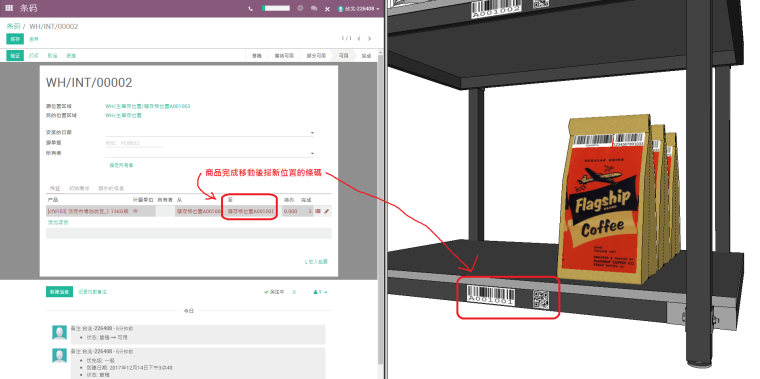The height and width of the screenshot is (379, 760).
Task: Click the pencil edit icon in product row
Action: click(327, 211)
